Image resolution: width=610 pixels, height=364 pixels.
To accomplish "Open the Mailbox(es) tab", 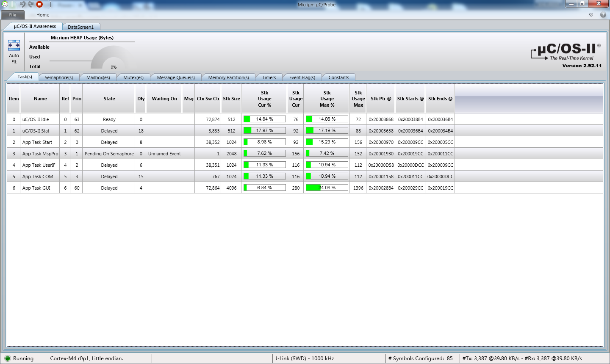I will click(98, 77).
